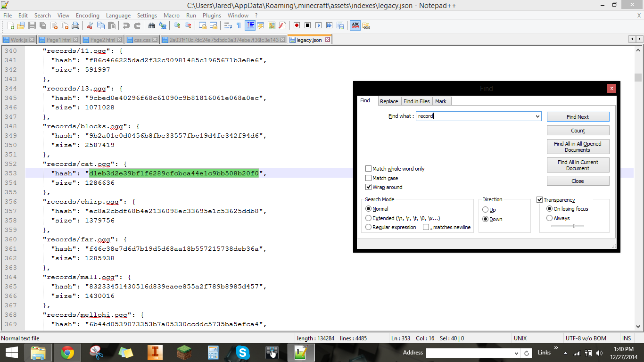Toggle the ABC spell check icon
This screenshot has width=644, height=362.
pos(355,25)
